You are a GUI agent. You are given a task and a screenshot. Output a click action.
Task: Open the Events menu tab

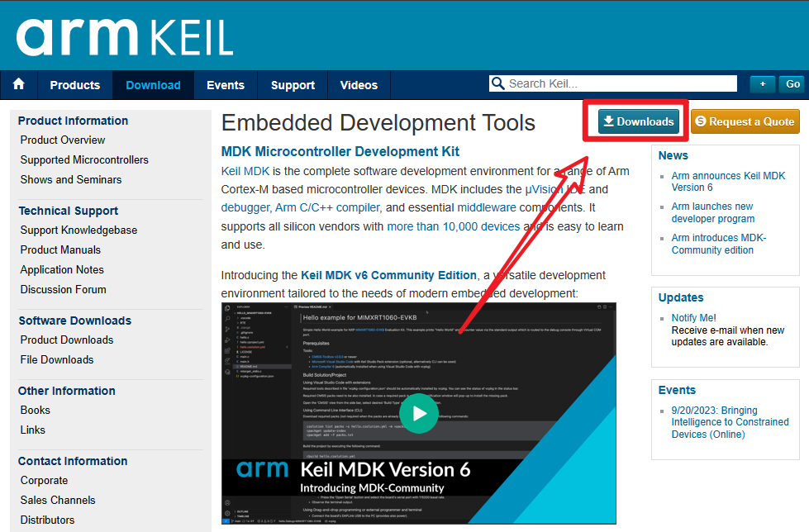pyautogui.click(x=225, y=85)
